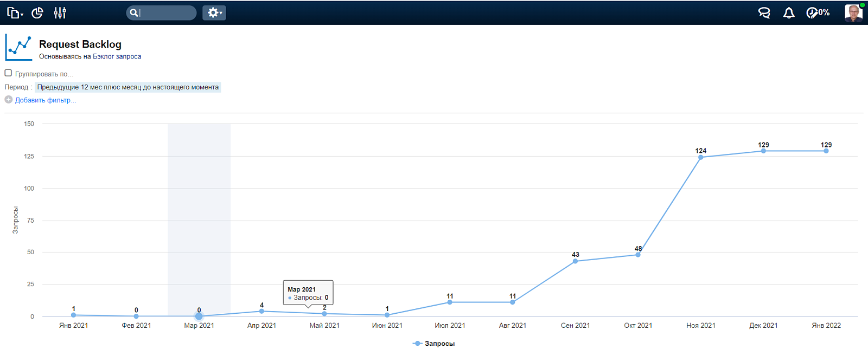
Task: Open the user profile avatar
Action: (x=853, y=12)
